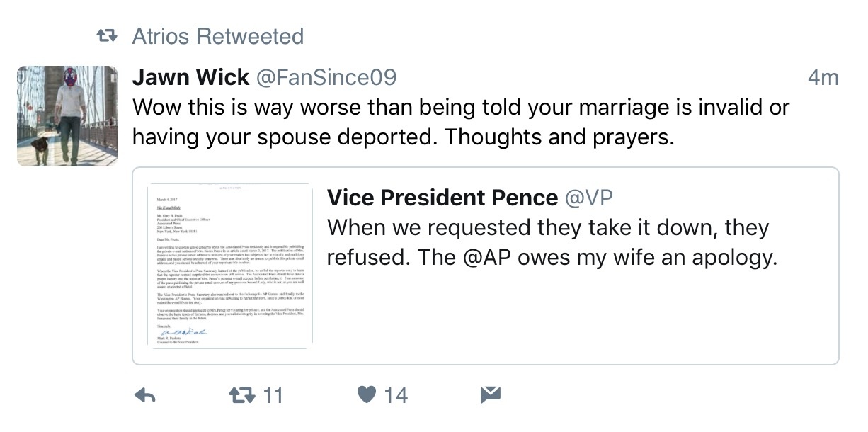Viewport: 868px width, 432px height.
Task: Click the @VP handle in quoted tweet
Action: coord(589,198)
